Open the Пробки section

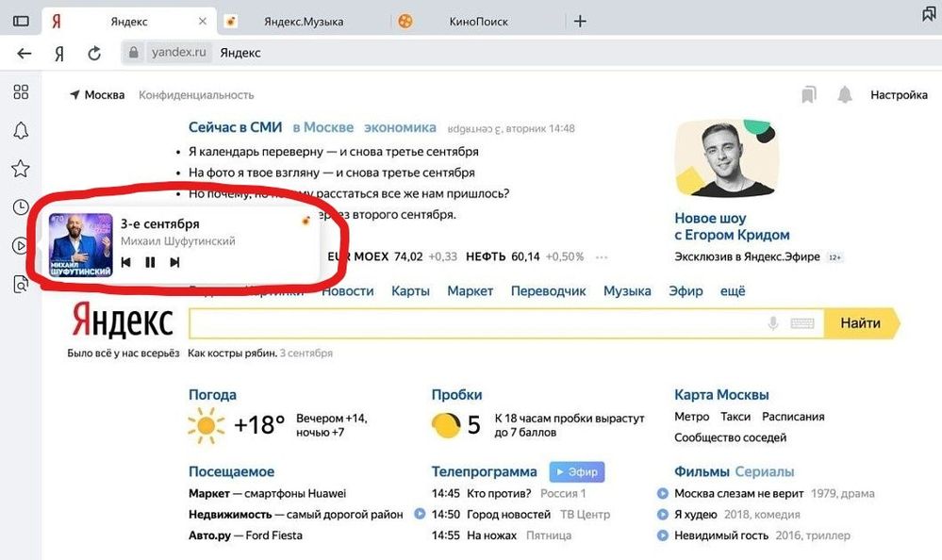(x=456, y=395)
